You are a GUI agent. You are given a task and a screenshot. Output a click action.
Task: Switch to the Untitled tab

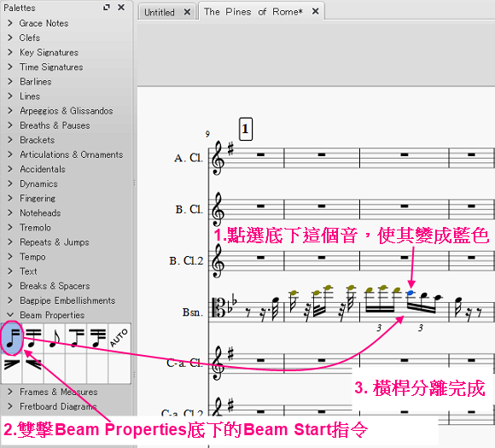pos(160,12)
